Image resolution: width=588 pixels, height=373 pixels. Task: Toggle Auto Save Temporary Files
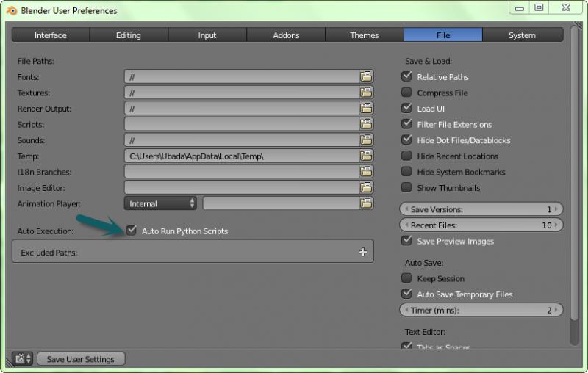pyautogui.click(x=406, y=294)
